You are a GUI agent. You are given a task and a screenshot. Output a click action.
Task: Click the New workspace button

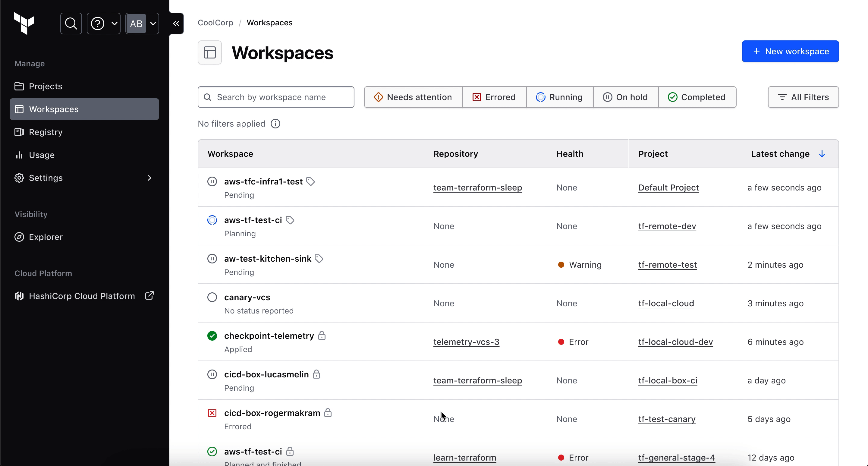click(x=790, y=51)
